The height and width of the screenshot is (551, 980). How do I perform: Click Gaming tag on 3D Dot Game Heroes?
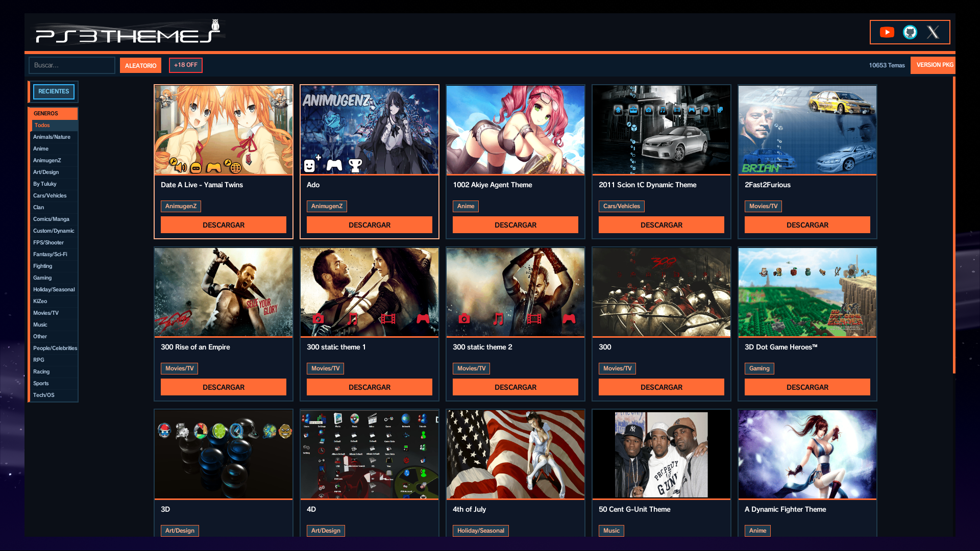pos(759,368)
